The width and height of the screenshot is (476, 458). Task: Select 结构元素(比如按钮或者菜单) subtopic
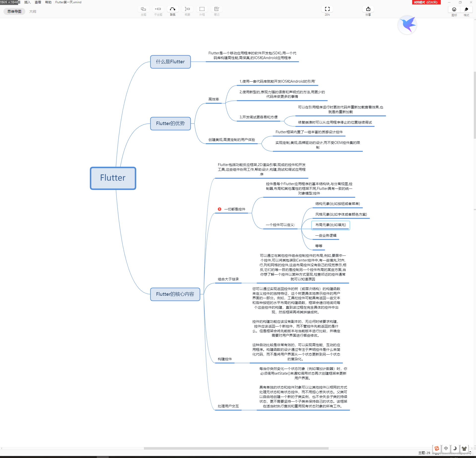(338, 204)
